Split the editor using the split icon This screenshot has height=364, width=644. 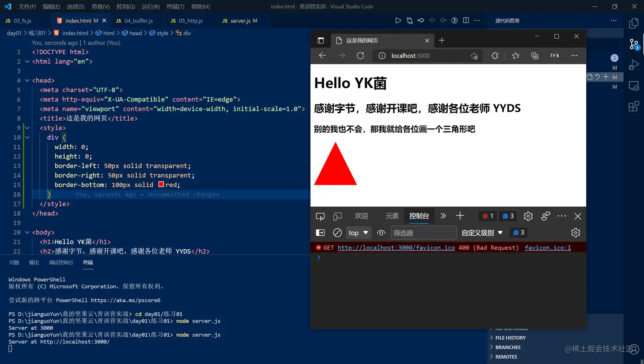(466, 20)
